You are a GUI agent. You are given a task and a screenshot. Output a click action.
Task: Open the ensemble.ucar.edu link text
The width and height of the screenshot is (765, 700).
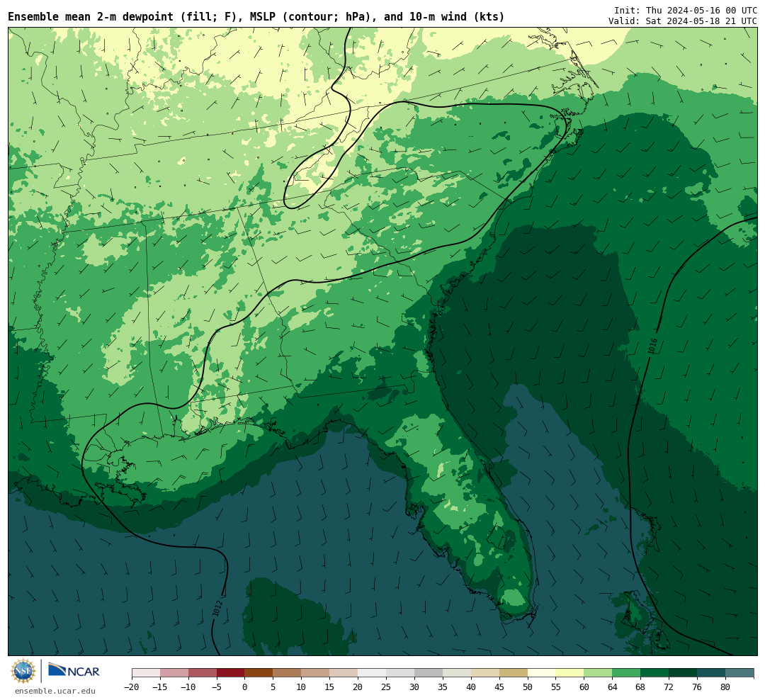(55, 691)
